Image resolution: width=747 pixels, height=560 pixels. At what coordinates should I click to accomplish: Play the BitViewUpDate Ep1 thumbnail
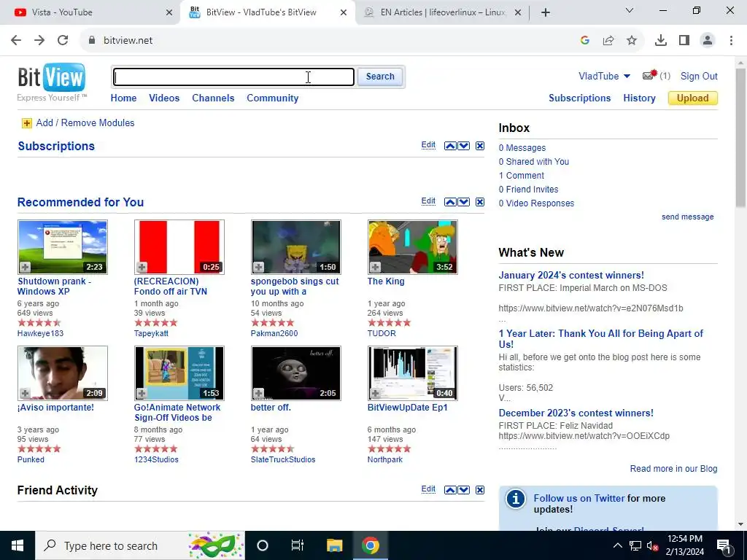tap(413, 373)
